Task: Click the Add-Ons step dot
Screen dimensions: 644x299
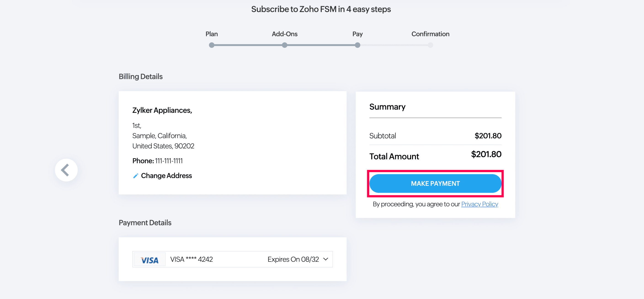Action: click(285, 45)
